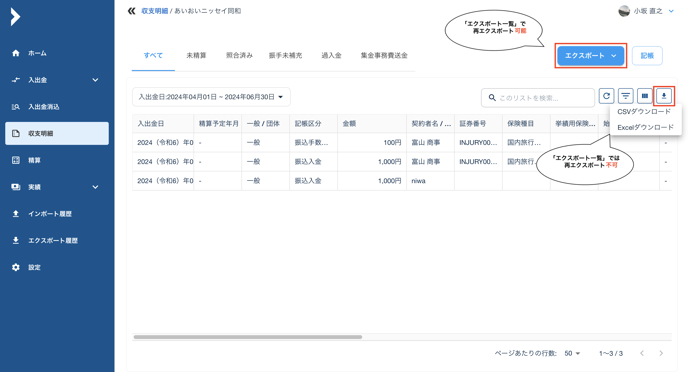Click the user avatar image
Viewport: 688px width, 372px height.
click(624, 11)
